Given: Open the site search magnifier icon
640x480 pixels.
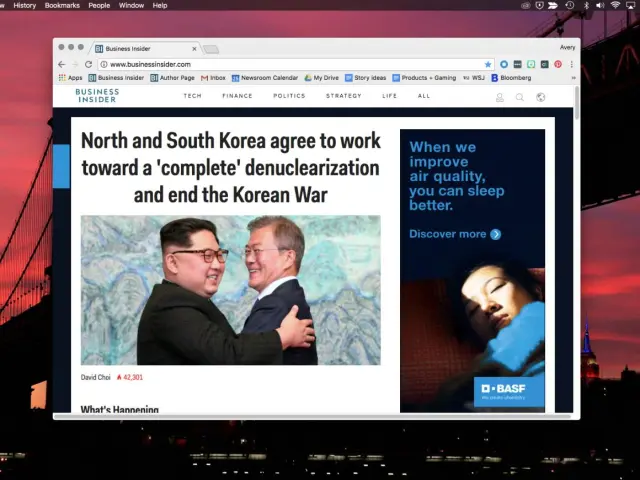Looking at the screenshot, I should point(520,97).
